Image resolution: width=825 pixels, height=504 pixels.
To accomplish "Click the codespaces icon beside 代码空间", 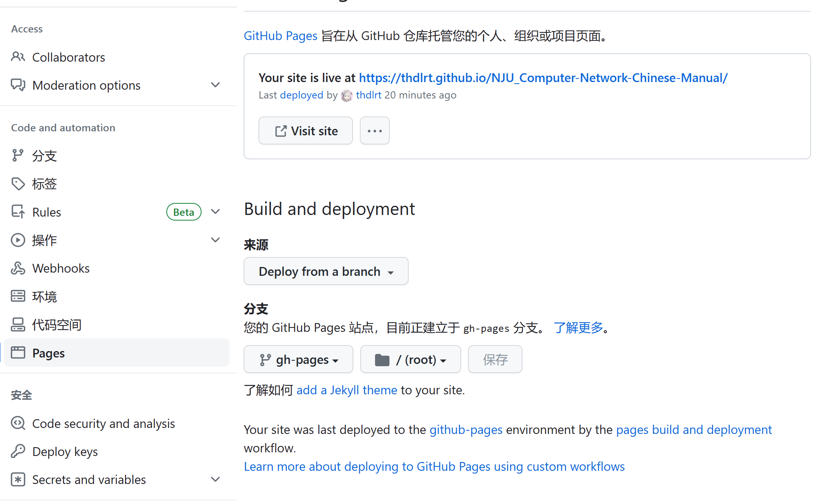I will 18,325.
